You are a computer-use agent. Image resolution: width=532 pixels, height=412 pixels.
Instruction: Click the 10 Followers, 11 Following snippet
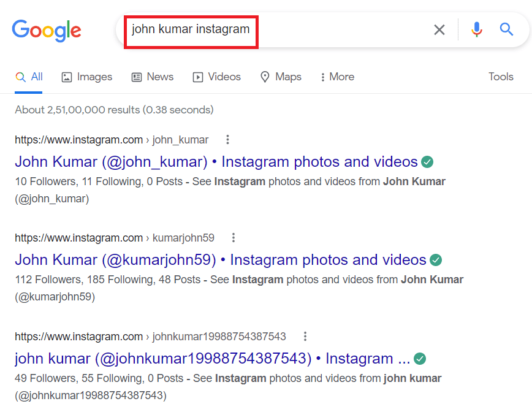coord(230,190)
